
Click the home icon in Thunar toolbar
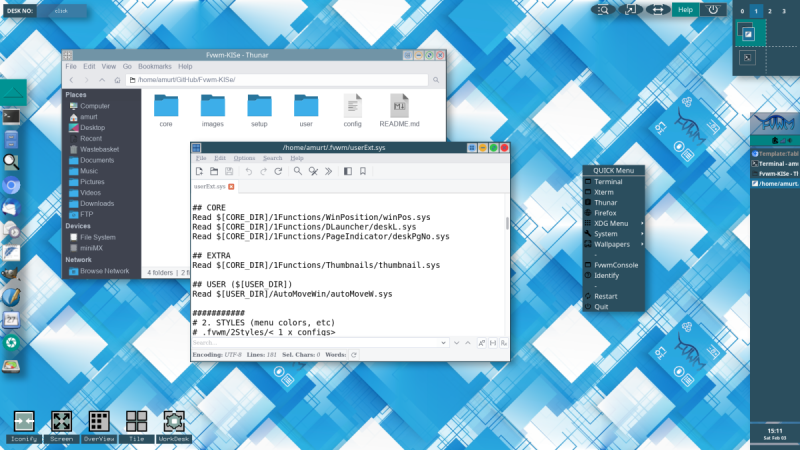(117, 80)
